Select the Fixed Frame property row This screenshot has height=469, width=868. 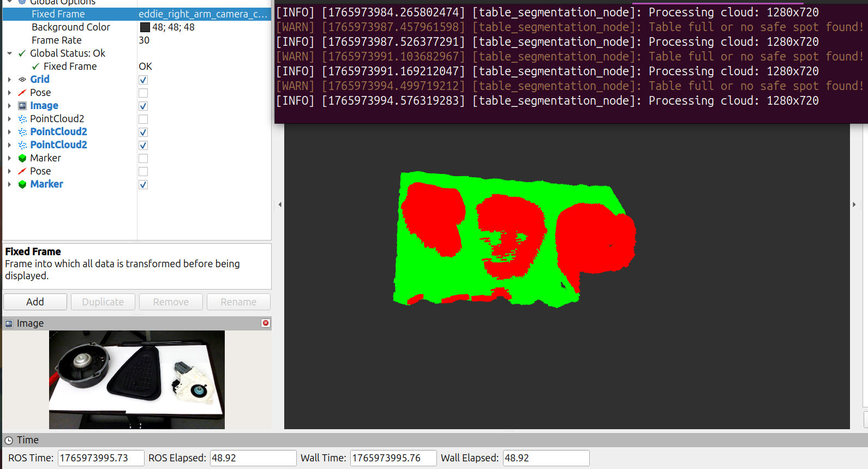coord(136,14)
